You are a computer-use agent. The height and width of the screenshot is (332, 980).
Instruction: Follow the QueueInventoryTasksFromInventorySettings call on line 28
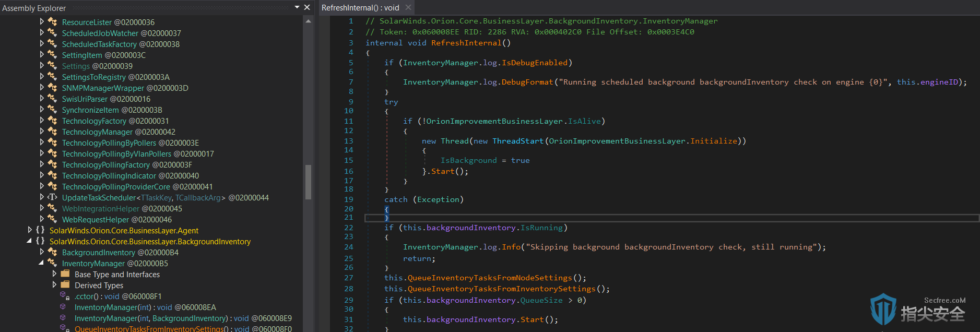point(501,289)
